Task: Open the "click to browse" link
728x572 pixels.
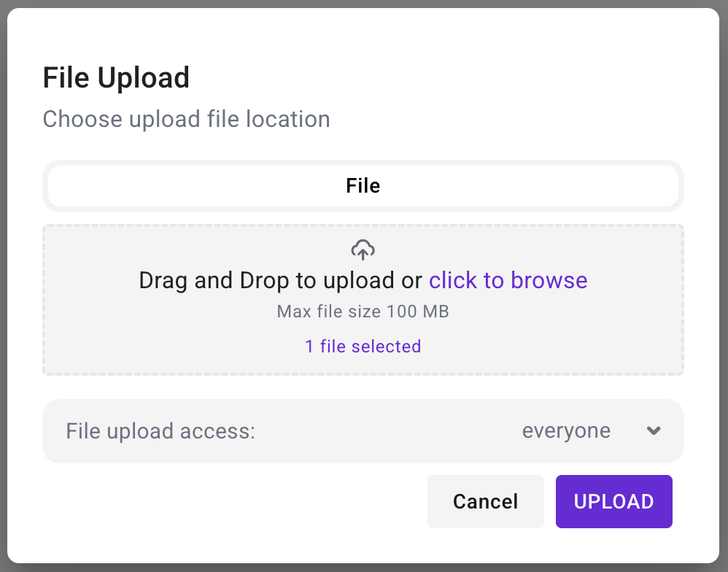Action: click(508, 280)
